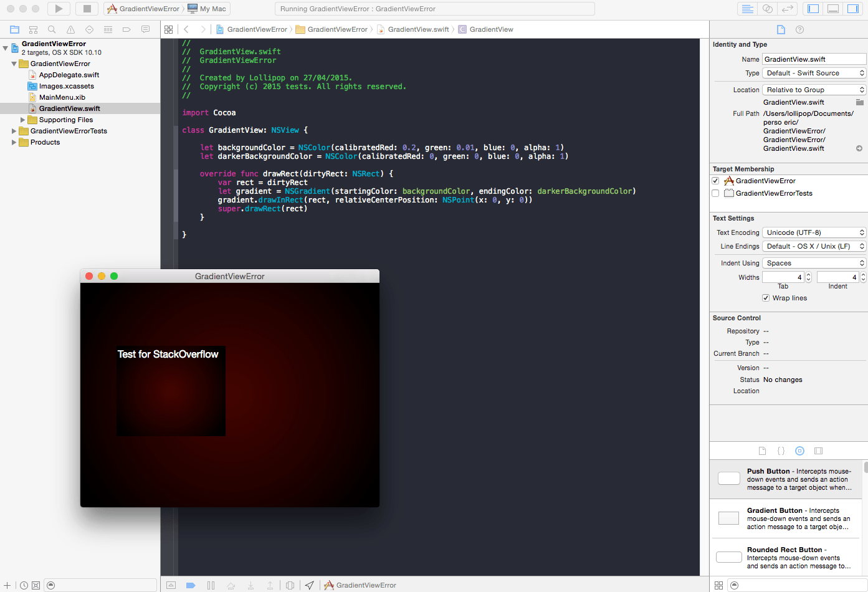Open the Find navigator magnifier icon
Viewport: 868px width, 592px height.
pyautogui.click(x=52, y=29)
